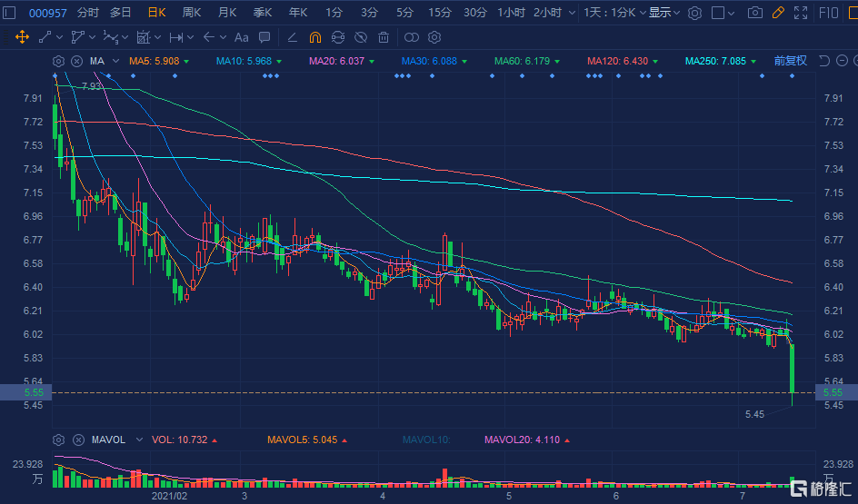Select the 年K yearly candlestick tab
The height and width of the screenshot is (504, 858).
[x=298, y=13]
